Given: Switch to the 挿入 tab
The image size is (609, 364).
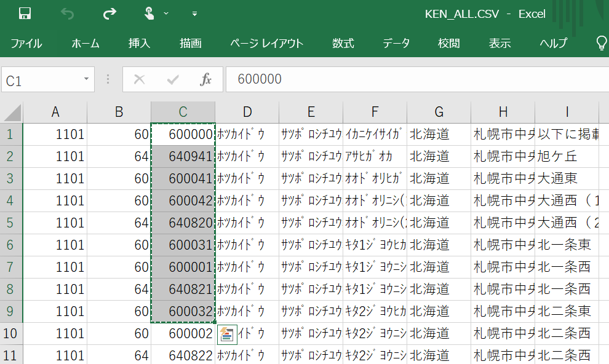Looking at the screenshot, I should coord(140,43).
